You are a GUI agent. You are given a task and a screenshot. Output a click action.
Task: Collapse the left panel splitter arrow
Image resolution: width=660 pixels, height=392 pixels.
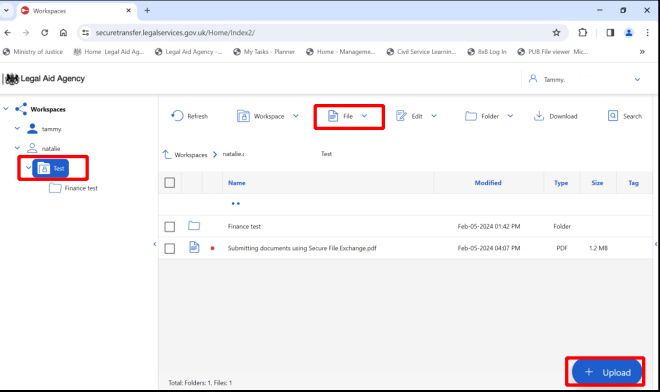tap(155, 244)
